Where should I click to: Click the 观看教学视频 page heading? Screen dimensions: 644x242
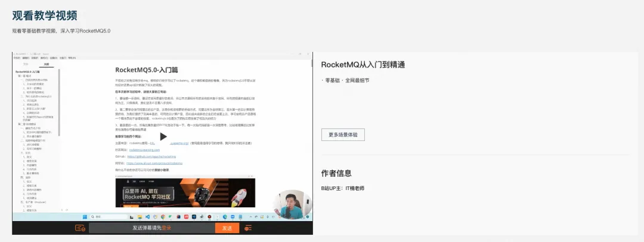(45, 16)
